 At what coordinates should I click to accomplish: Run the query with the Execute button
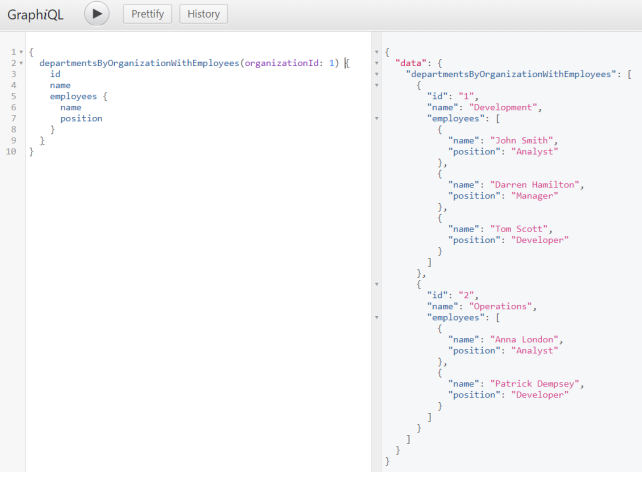[x=96, y=14]
